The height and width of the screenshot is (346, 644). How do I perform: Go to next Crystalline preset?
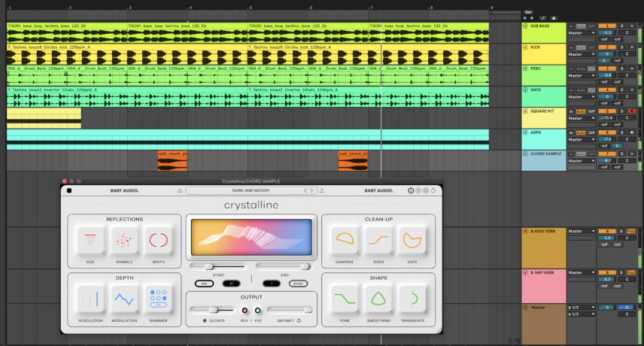(x=311, y=190)
